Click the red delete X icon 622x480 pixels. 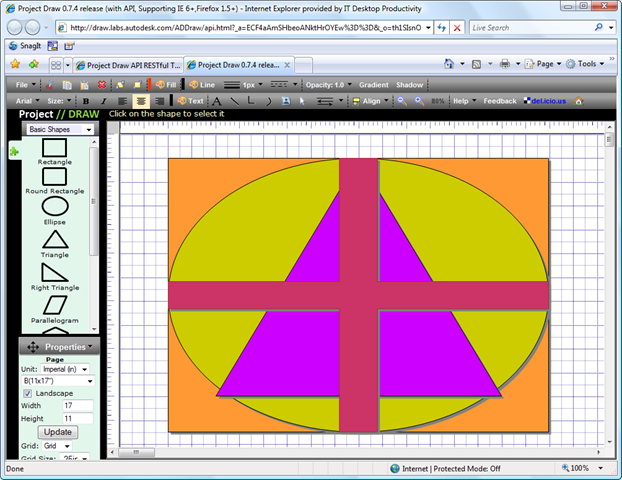click(101, 85)
